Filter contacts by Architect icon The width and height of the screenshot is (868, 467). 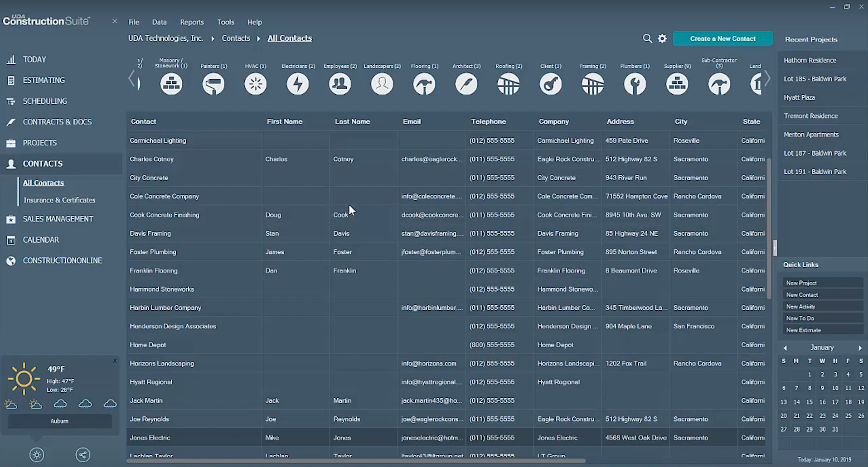pyautogui.click(x=466, y=84)
